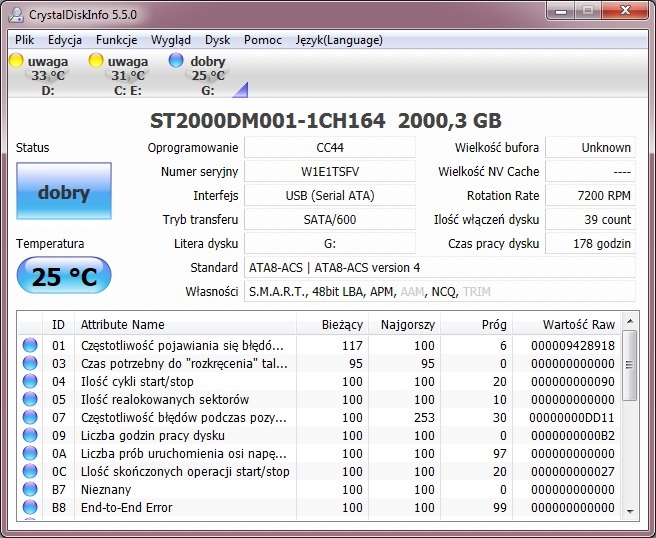
Task: Click the firmware field 'CC44'
Action: tap(330, 147)
